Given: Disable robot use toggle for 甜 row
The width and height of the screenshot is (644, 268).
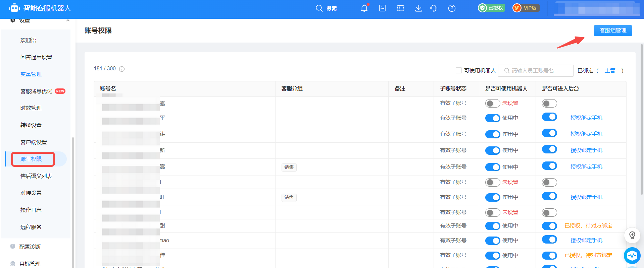Looking at the screenshot, I should point(492,226).
